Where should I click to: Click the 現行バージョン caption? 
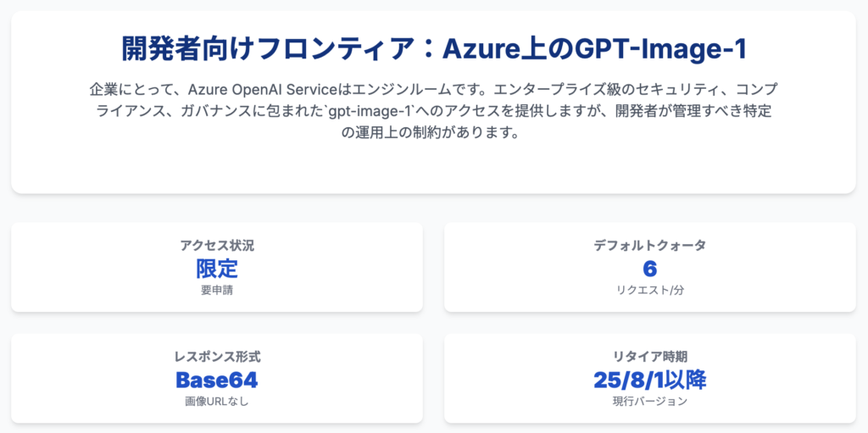click(x=650, y=402)
